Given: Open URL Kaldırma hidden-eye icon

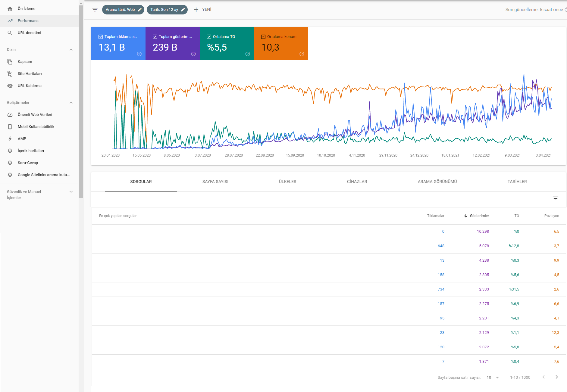Looking at the screenshot, I should (10, 86).
